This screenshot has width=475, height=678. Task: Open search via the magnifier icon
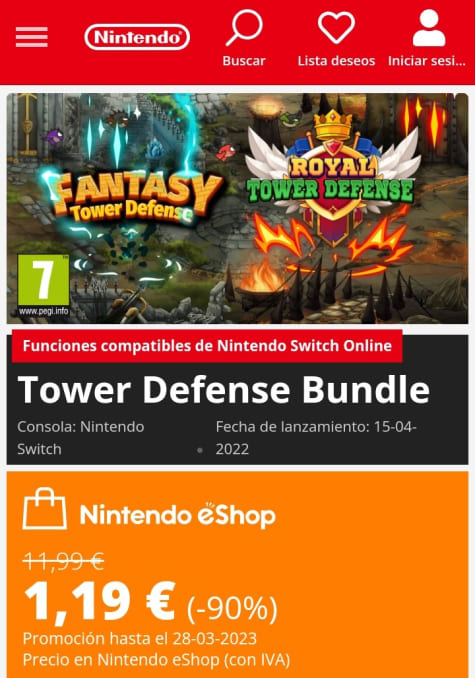(244, 28)
